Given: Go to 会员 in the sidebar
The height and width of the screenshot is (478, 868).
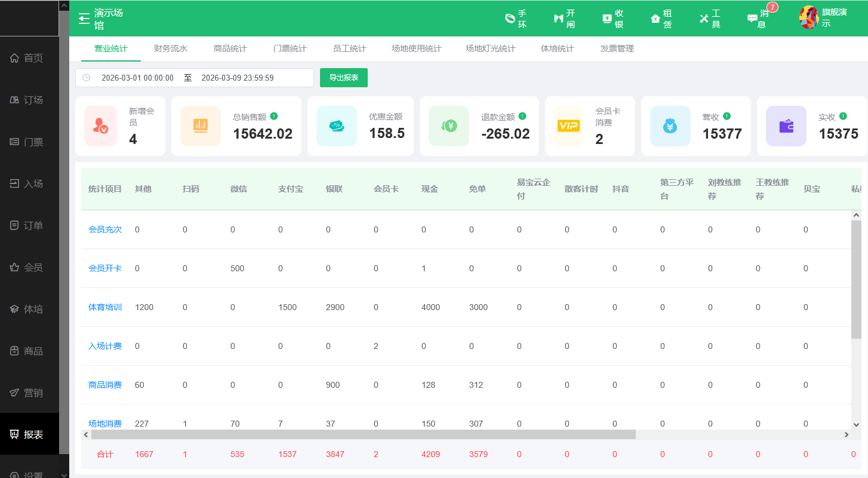Looking at the screenshot, I should click(x=33, y=267).
